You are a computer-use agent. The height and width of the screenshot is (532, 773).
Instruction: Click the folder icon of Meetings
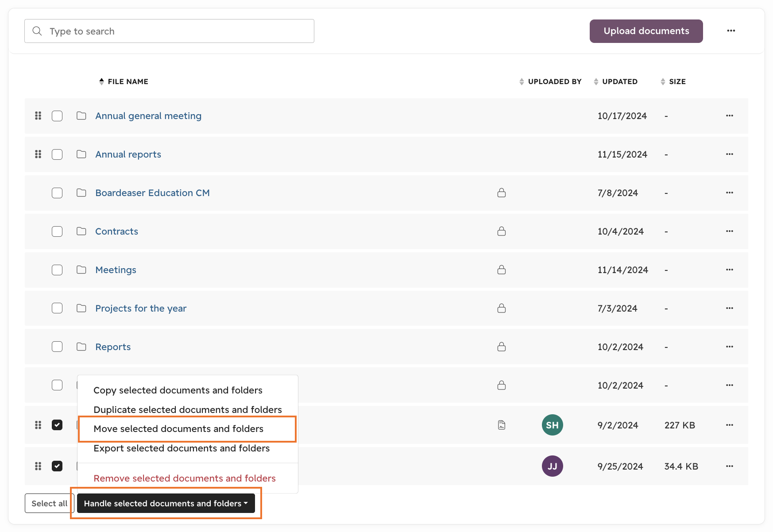81,270
